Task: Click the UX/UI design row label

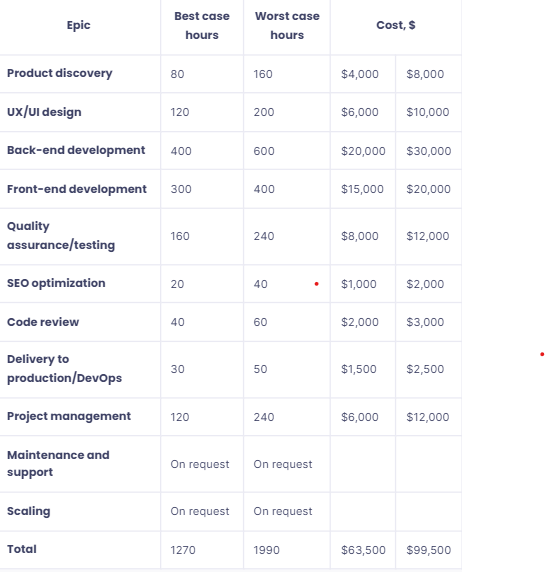Action: pyautogui.click(x=44, y=112)
